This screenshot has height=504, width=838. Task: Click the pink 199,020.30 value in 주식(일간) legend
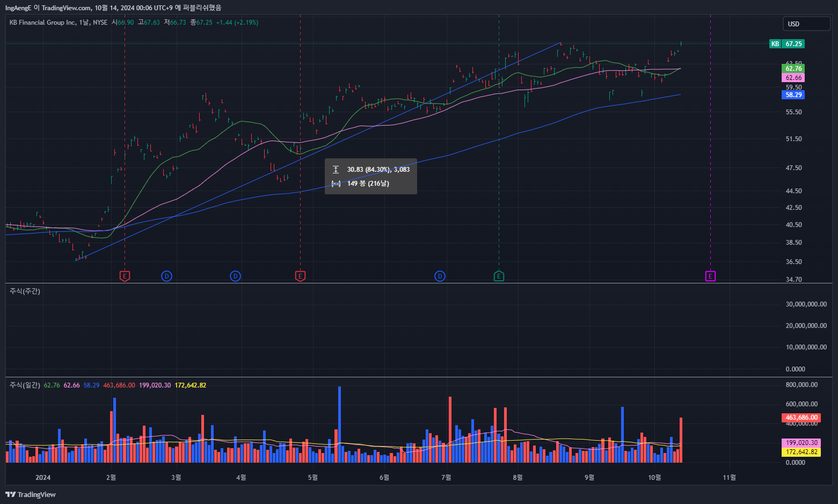[155, 385]
